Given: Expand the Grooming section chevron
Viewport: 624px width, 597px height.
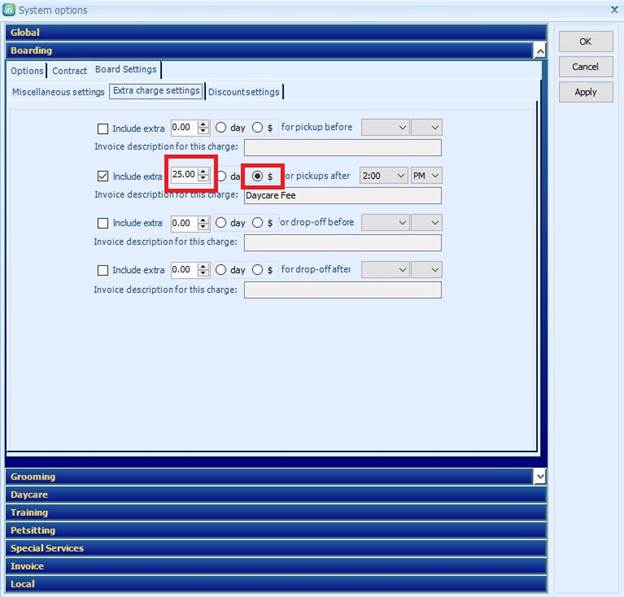Looking at the screenshot, I should click(x=540, y=476).
